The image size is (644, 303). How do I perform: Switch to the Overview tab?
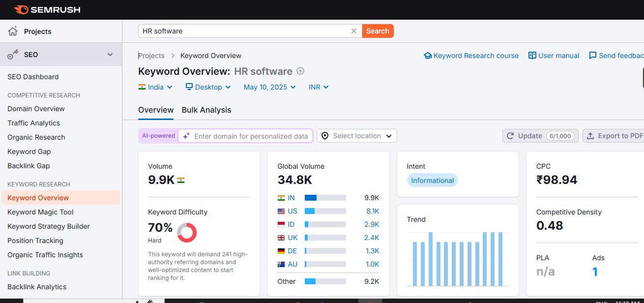click(156, 110)
